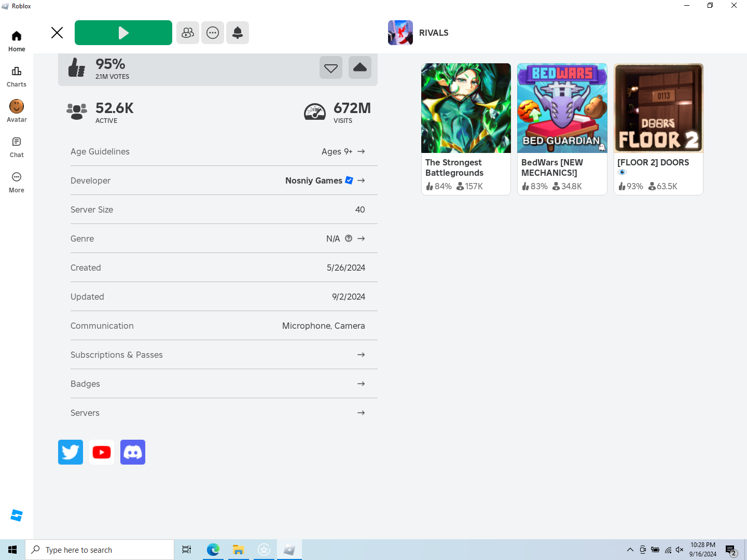The image size is (747, 560).
Task: Click the muted volume tray icon
Action: point(680,550)
